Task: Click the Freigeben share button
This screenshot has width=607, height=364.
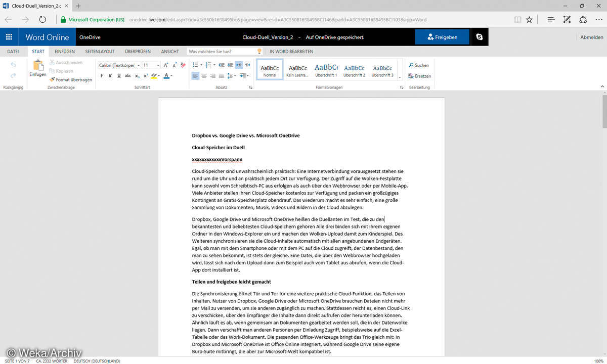Action: [x=442, y=37]
